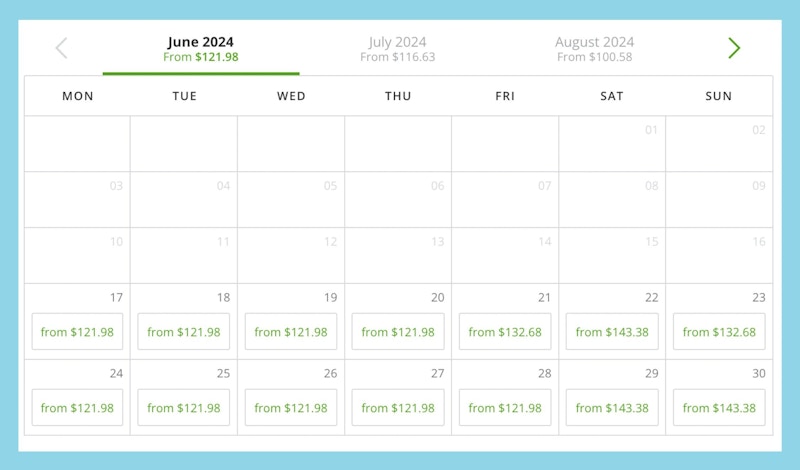Select Friday June 28 from $121.98
Screen dimensions: 800x470
click(x=505, y=408)
